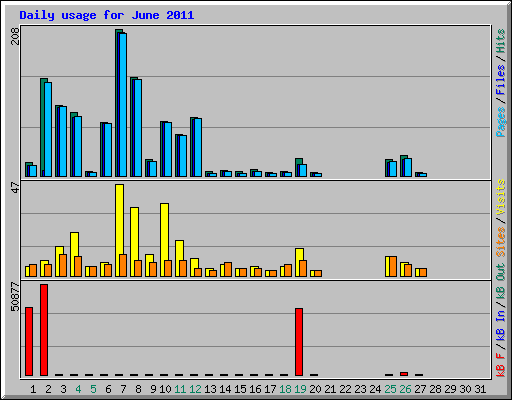
Task: Select the green day label "26"
Action: tap(405, 389)
